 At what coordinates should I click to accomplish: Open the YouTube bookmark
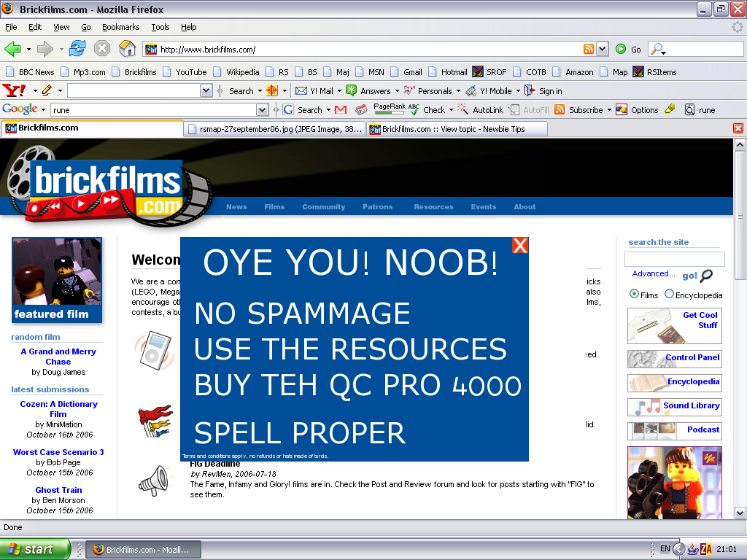pyautogui.click(x=185, y=72)
